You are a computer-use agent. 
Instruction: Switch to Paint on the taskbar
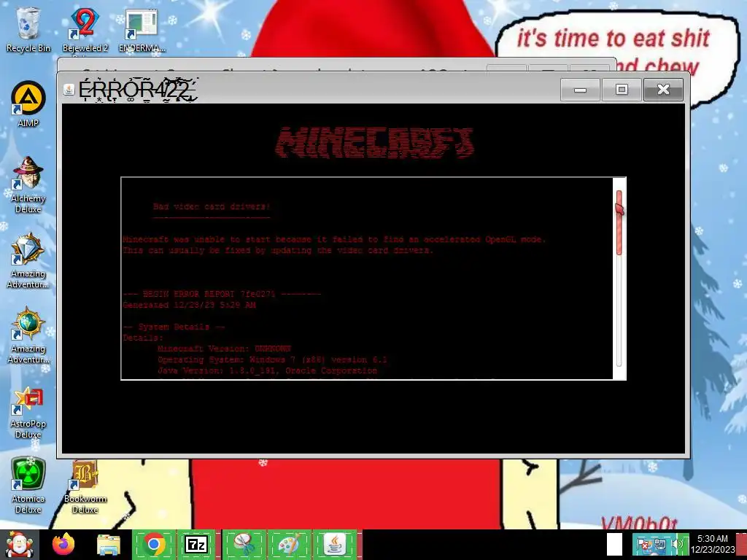click(x=289, y=545)
